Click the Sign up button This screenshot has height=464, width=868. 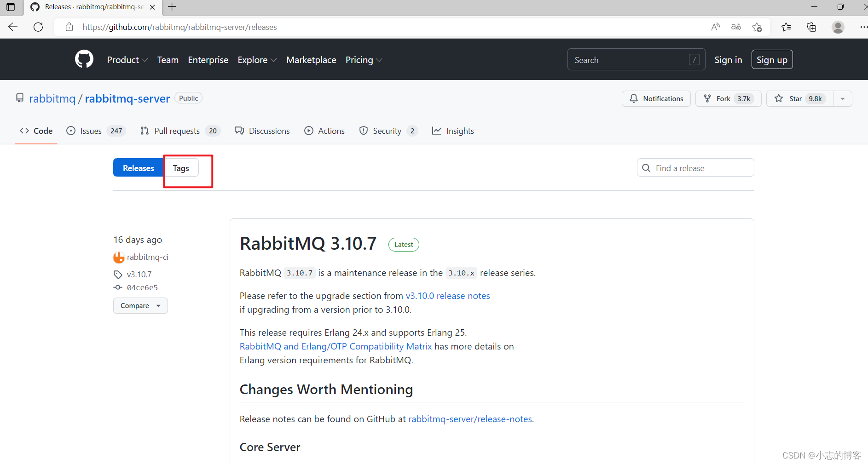point(772,59)
